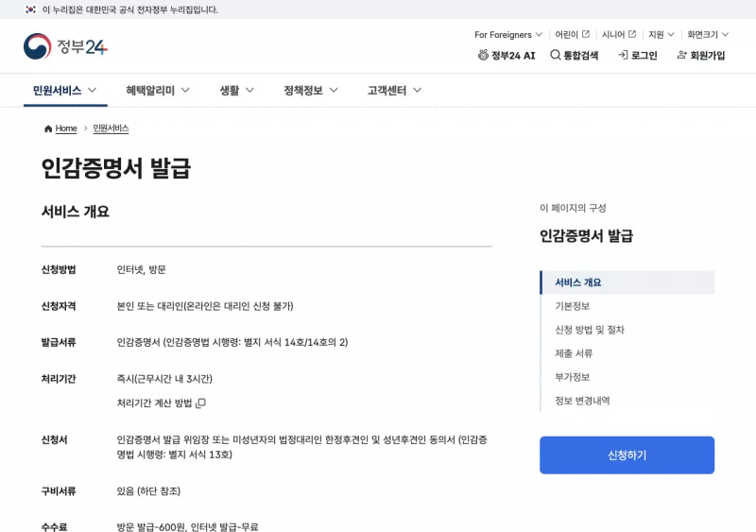Jump to 신청 방법 및 절차 section
756x532 pixels.
pyautogui.click(x=590, y=330)
